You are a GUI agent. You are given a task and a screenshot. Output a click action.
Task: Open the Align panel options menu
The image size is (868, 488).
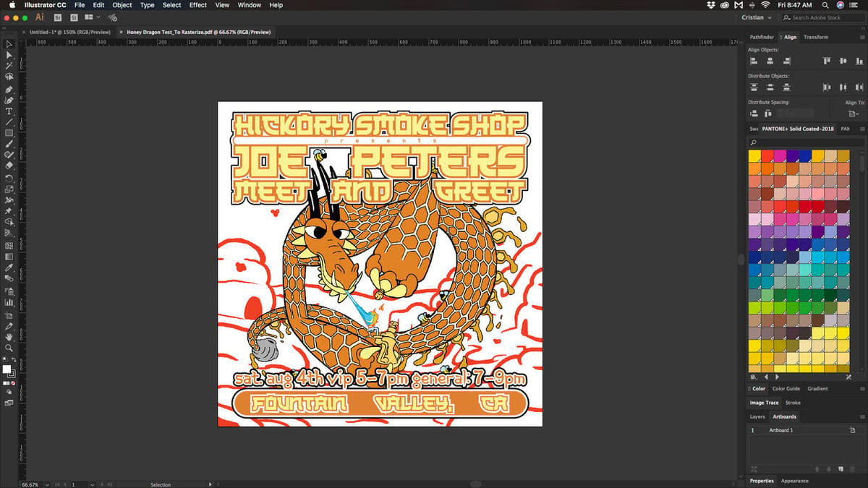[x=861, y=37]
